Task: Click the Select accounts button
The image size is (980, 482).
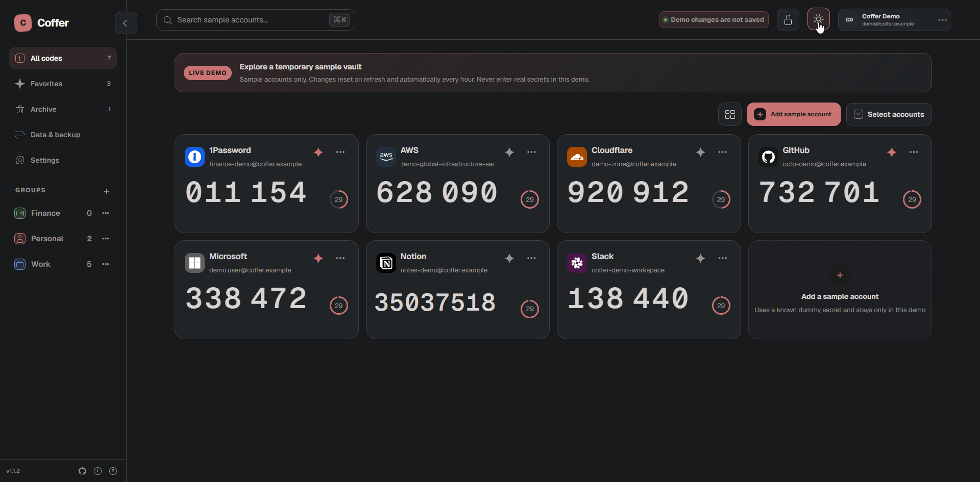Action: point(889,114)
